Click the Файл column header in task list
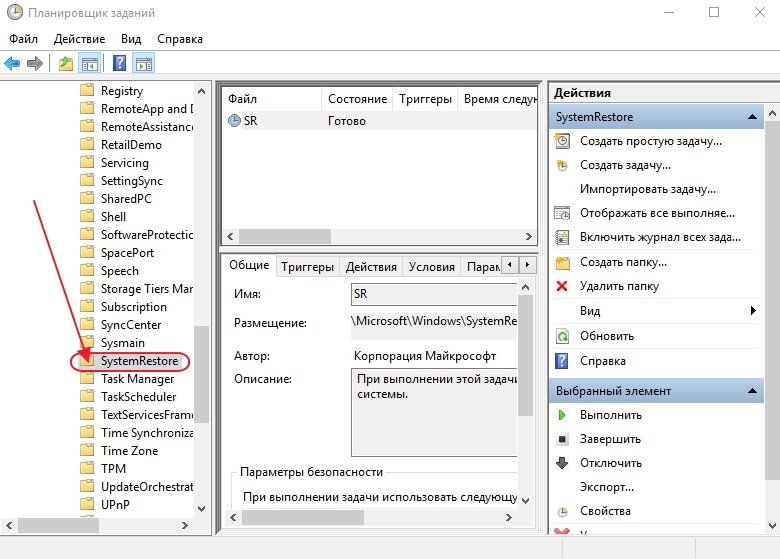780x559 pixels. point(272,99)
